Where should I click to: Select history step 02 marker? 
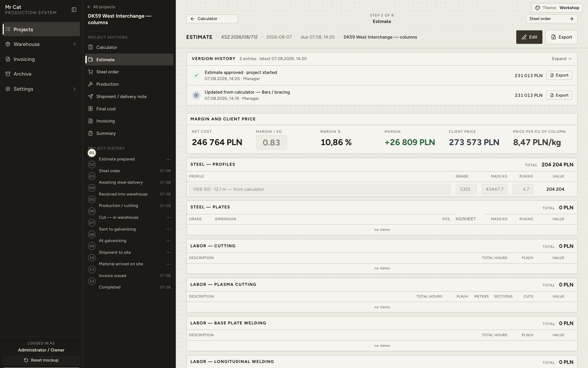click(x=92, y=165)
